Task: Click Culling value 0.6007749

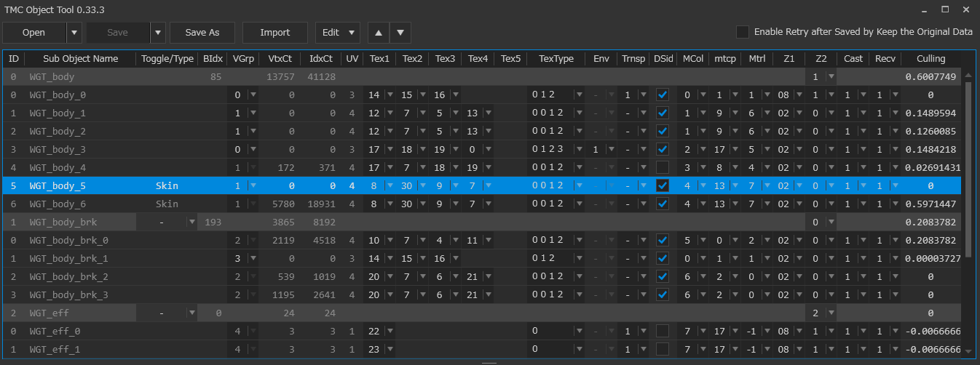Action: 930,76
